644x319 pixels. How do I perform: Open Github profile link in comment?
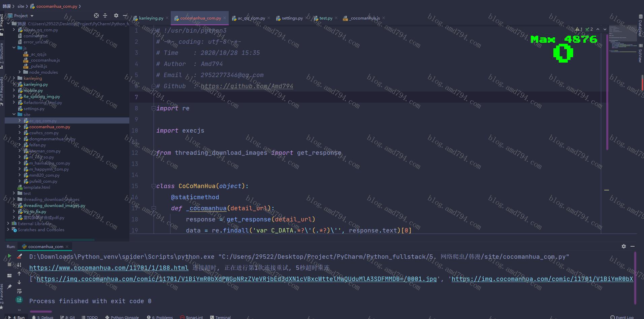[247, 86]
